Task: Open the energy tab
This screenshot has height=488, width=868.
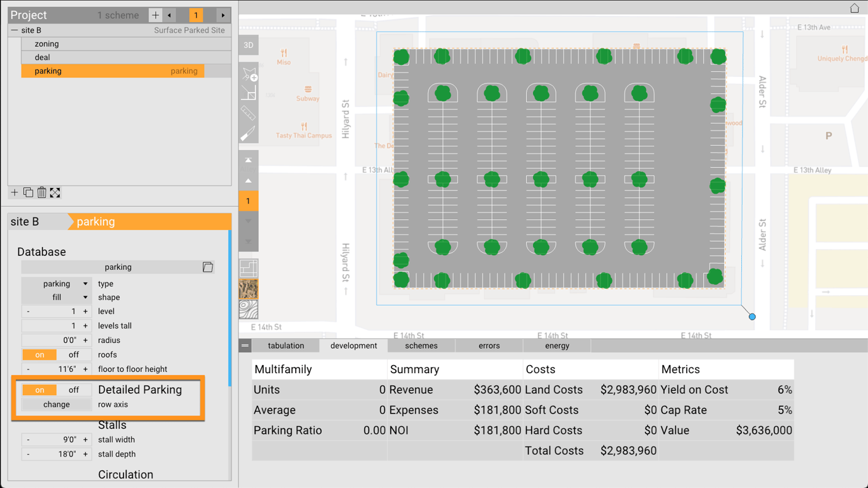Action: [x=557, y=346]
